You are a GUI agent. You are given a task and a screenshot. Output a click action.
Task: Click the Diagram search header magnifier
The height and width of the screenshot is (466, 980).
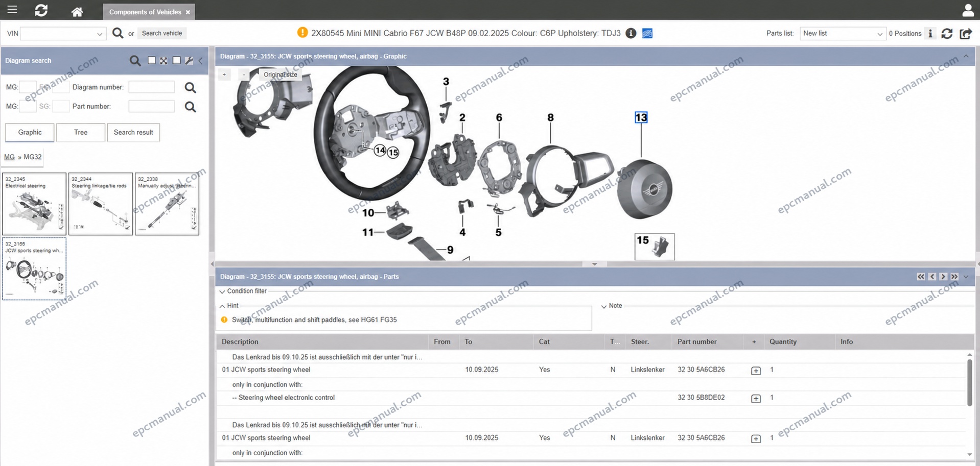pyautogui.click(x=135, y=61)
